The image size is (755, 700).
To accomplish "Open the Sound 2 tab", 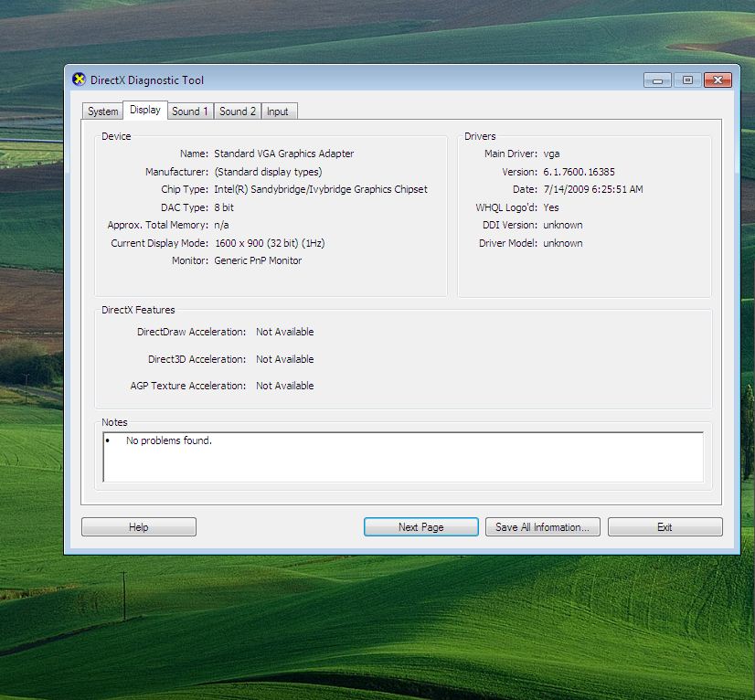I will coord(238,111).
